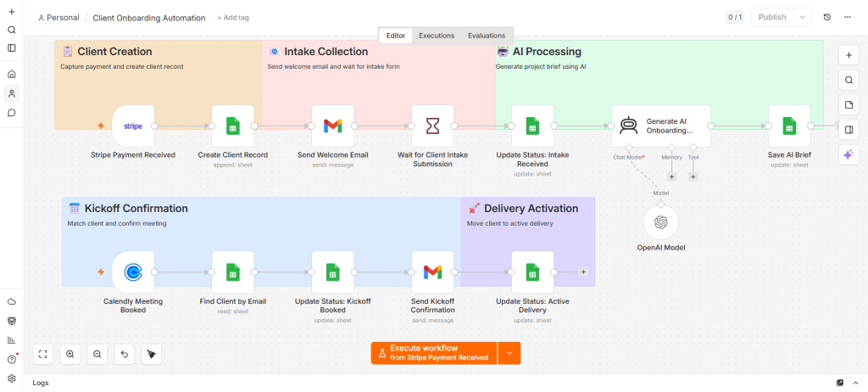Click the Chat Model connector diamond
868x392 pixels.
tap(628, 148)
